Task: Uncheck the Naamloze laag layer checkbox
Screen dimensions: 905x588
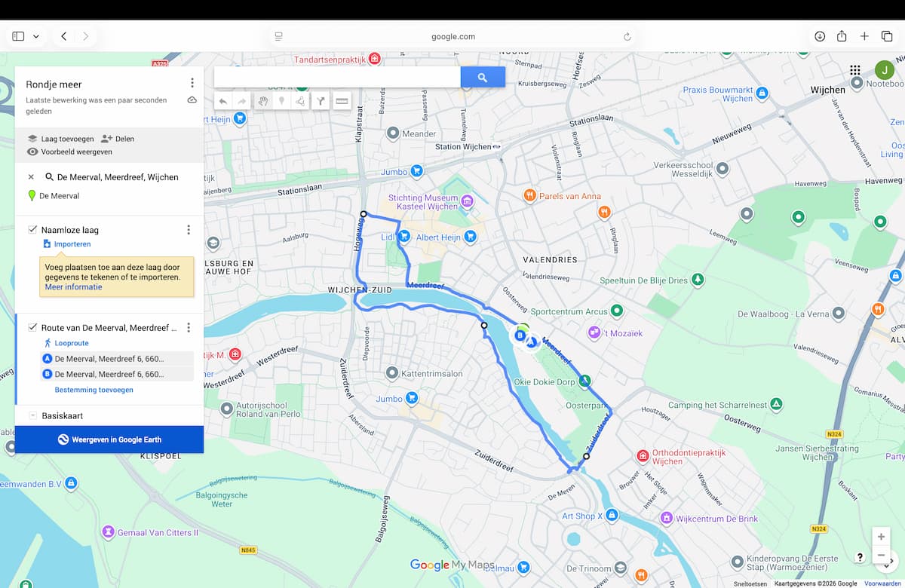Action: tap(32, 230)
